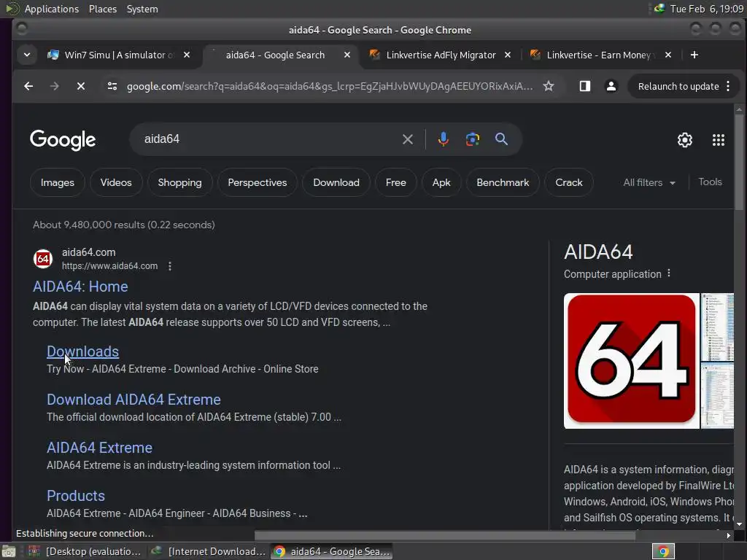Close the Linkvertise AdFly Migrator tab
The height and width of the screenshot is (560, 747).
508,55
